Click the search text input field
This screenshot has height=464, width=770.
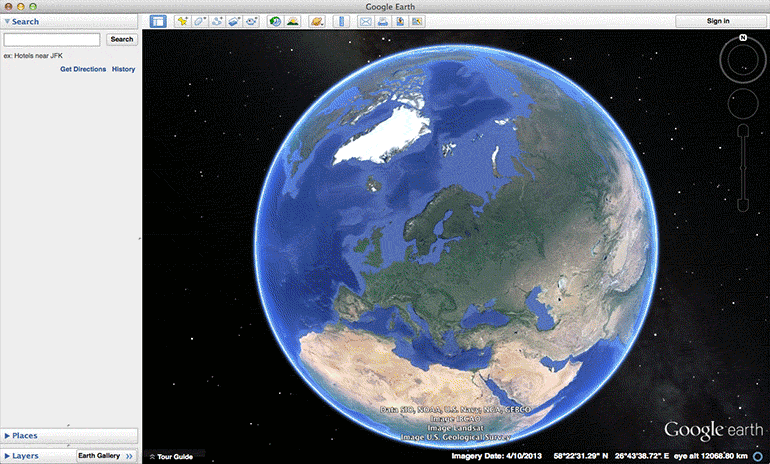52,39
